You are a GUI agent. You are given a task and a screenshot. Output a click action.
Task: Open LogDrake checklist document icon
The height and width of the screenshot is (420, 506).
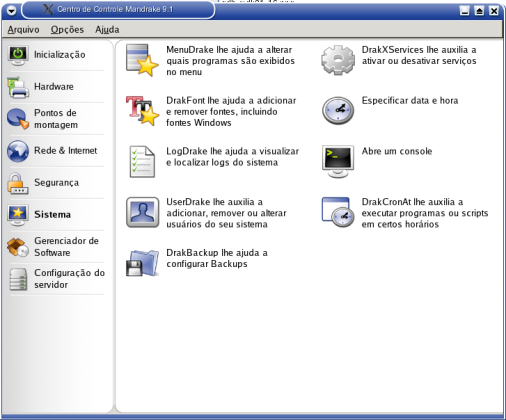coord(142,162)
